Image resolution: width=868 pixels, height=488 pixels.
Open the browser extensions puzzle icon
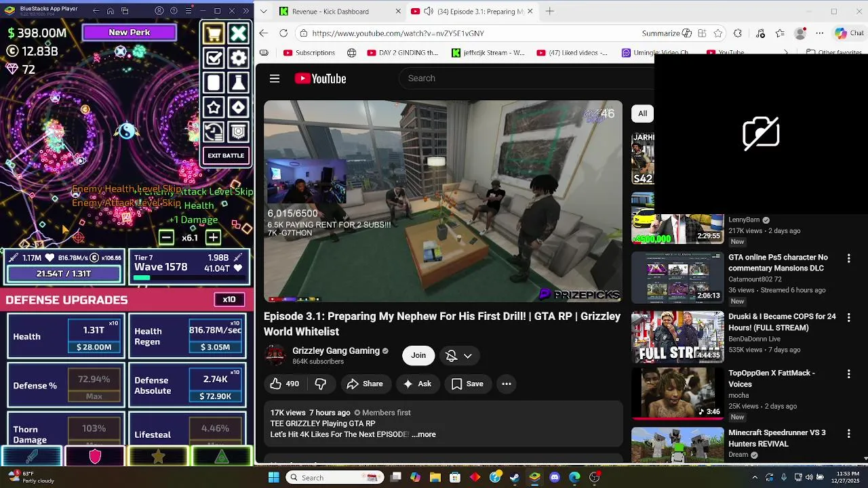[x=738, y=33]
